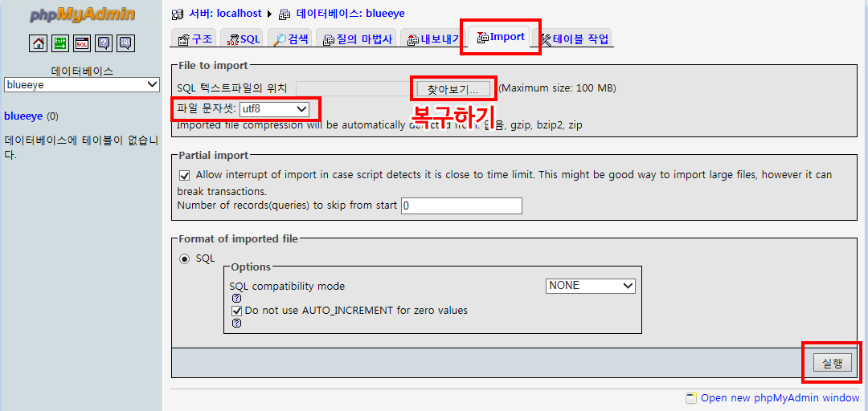
Task: Switch to the 구조 tab
Action: click(195, 39)
